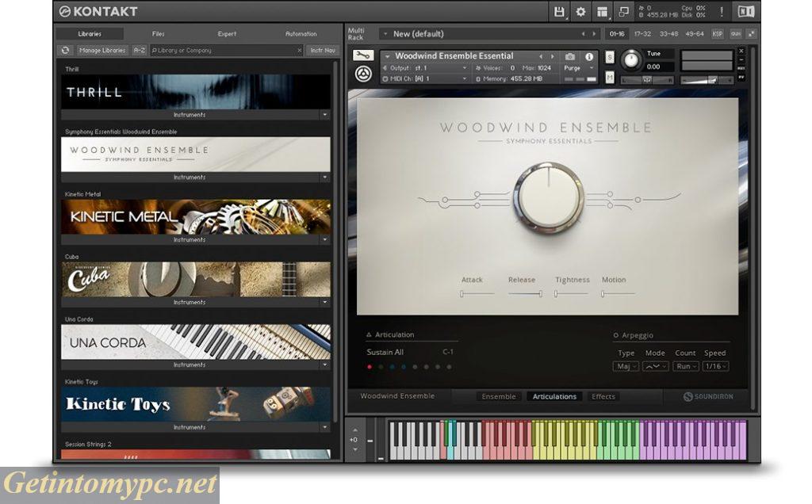Load next instrument with right arrow
Viewport: 812px width, 504px height.
pyautogui.click(x=553, y=56)
